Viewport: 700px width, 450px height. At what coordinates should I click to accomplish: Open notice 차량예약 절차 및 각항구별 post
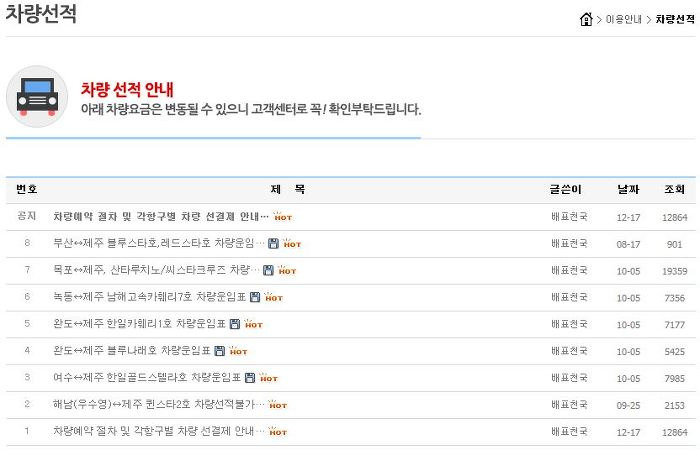point(161,217)
